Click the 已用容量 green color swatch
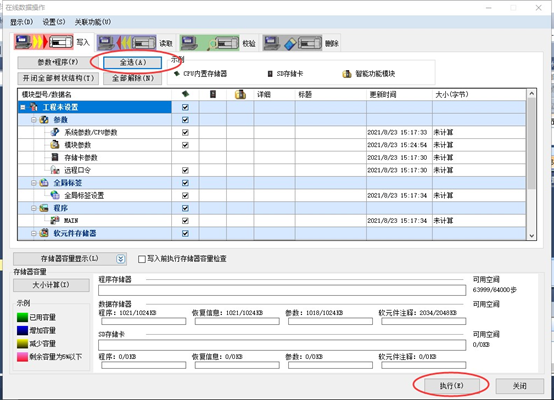 pos(22,317)
